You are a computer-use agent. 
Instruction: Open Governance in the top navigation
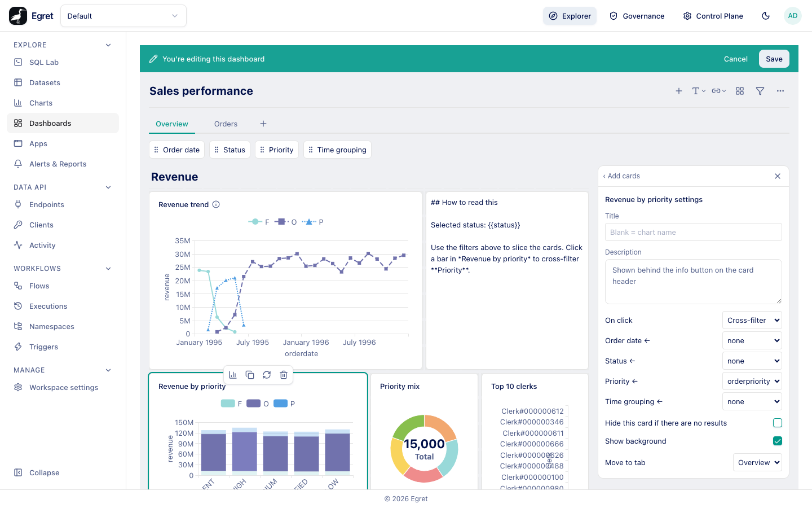pyautogui.click(x=637, y=16)
